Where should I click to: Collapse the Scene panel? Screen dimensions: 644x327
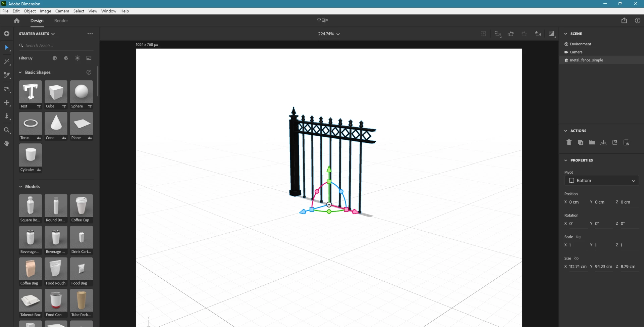tap(566, 34)
